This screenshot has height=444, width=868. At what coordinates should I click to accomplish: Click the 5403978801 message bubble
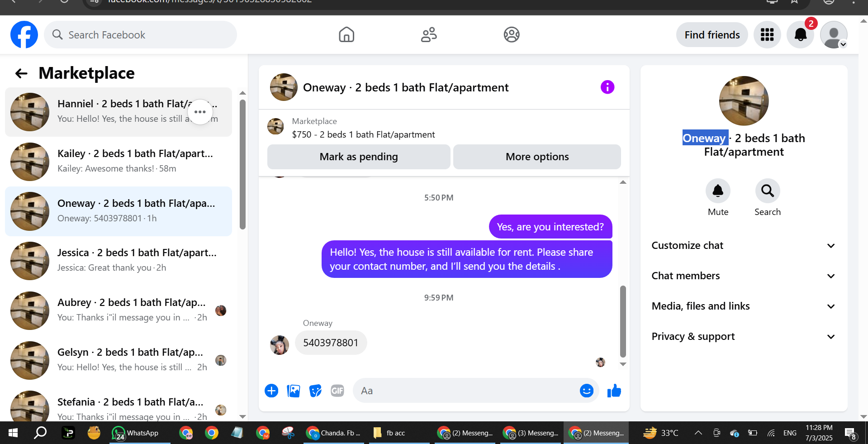point(331,343)
